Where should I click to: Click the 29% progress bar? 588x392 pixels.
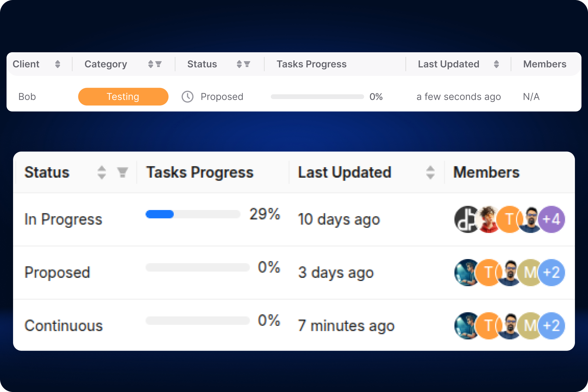193,215
